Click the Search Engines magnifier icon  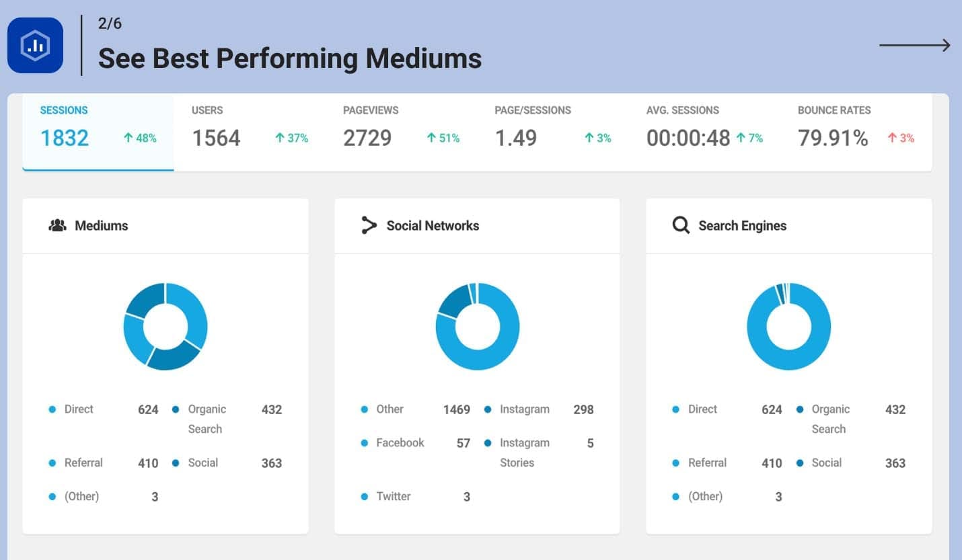681,226
